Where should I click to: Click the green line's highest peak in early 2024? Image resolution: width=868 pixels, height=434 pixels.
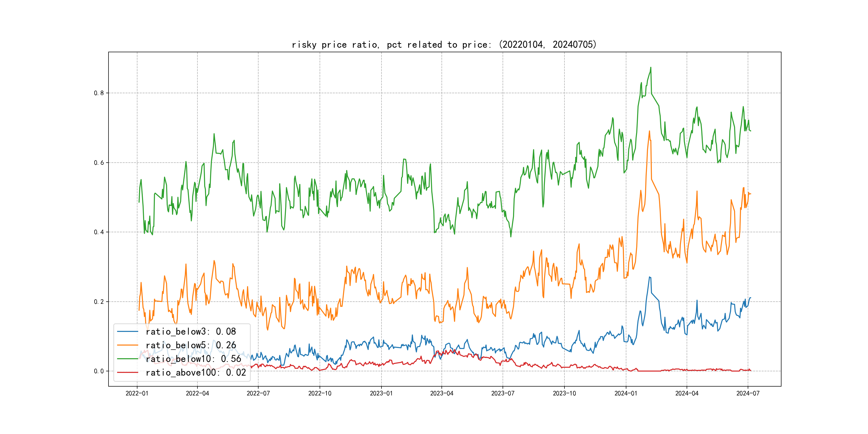tap(651, 68)
